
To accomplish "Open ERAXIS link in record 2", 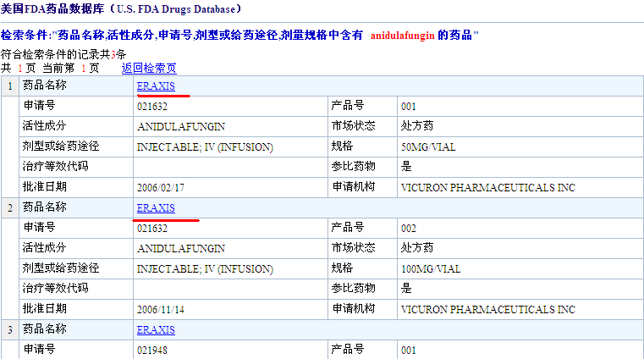I will click(156, 208).
